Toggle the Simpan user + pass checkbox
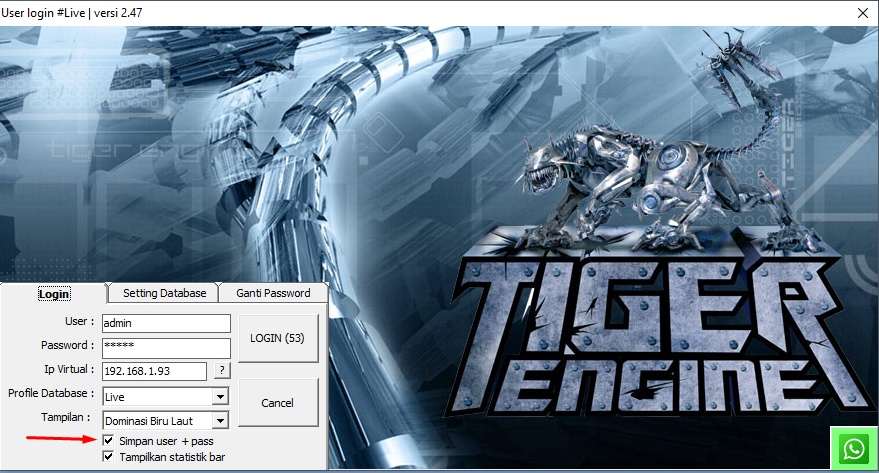Viewport: 879px width, 473px height. coord(109,441)
